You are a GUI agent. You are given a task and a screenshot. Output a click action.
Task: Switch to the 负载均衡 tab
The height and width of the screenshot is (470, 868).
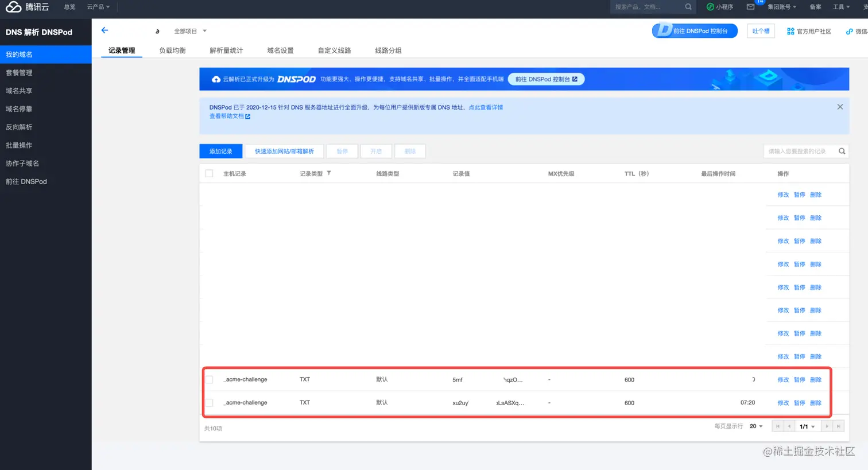click(172, 51)
